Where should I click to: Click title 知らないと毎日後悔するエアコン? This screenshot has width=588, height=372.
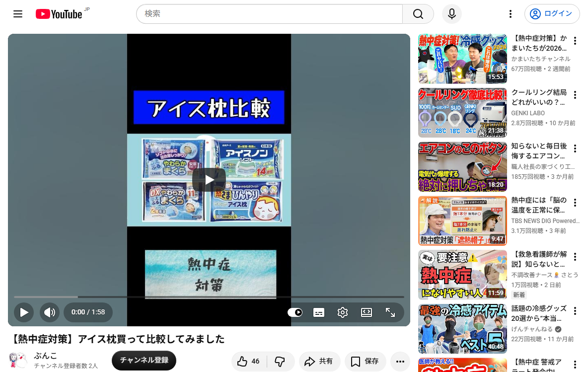539,151
